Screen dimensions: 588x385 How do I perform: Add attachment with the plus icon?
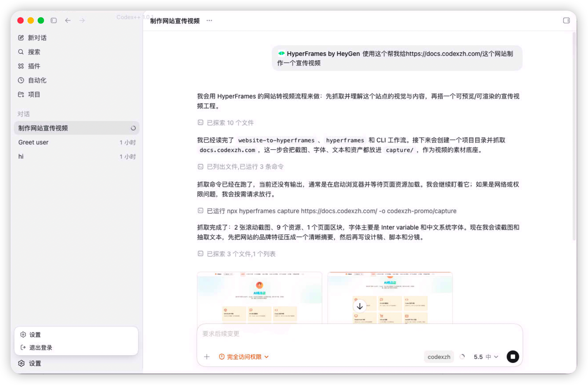pyautogui.click(x=207, y=357)
